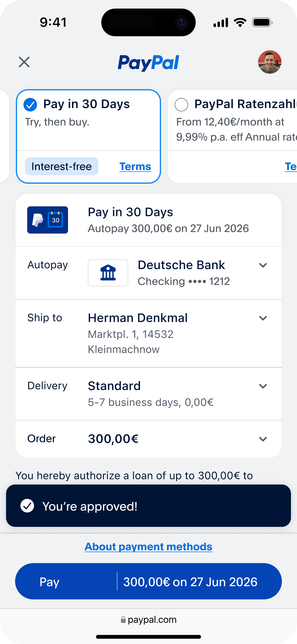The width and height of the screenshot is (297, 644).
Task: Tap the paypal.com address bar
Action: 148,619
